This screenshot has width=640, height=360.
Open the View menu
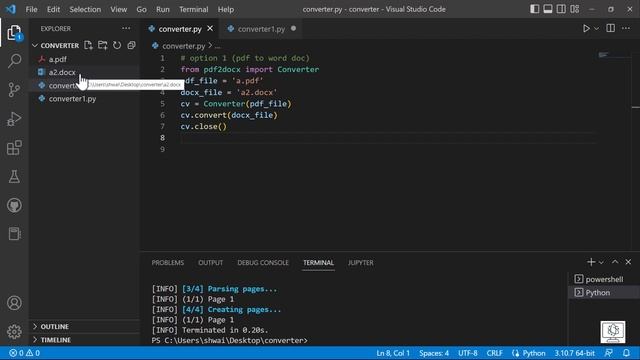pyautogui.click(x=118, y=9)
